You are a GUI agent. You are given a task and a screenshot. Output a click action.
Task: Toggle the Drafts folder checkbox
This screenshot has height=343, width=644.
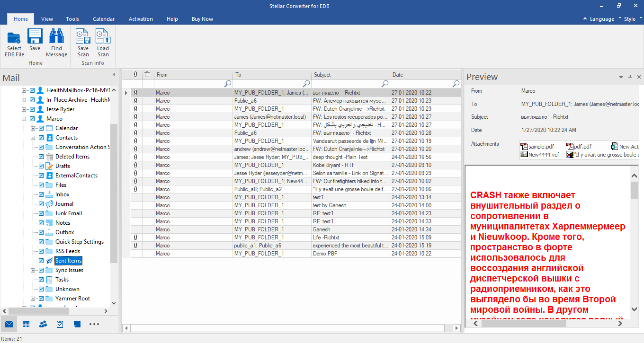pos(41,166)
